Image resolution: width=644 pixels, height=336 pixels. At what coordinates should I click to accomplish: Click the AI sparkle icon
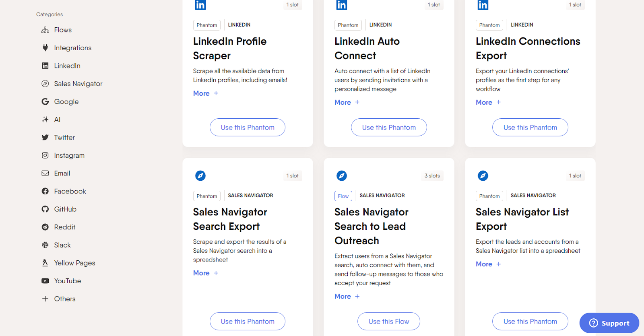tap(45, 120)
